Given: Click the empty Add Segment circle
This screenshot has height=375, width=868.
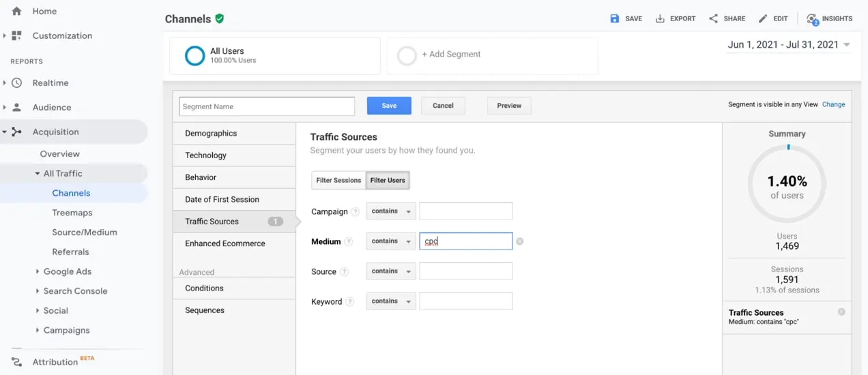Looking at the screenshot, I should 407,56.
